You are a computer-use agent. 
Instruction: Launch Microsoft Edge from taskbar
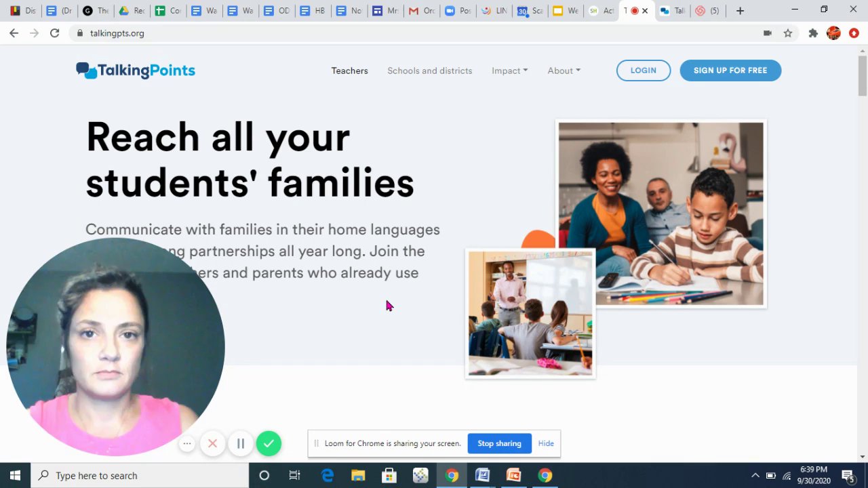click(327, 475)
